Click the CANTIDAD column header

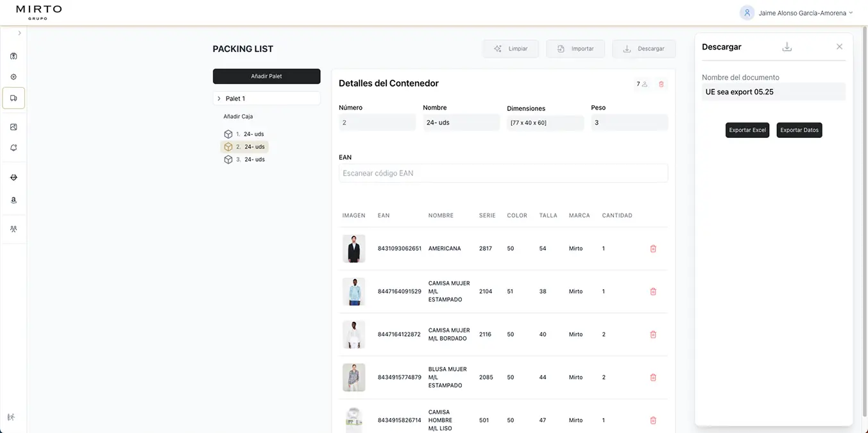pyautogui.click(x=617, y=216)
